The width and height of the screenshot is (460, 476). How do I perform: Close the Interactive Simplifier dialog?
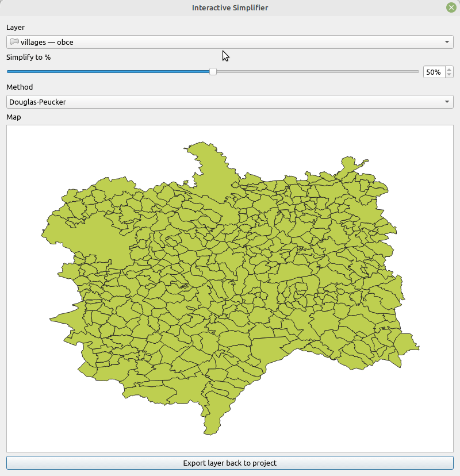pos(451,7)
